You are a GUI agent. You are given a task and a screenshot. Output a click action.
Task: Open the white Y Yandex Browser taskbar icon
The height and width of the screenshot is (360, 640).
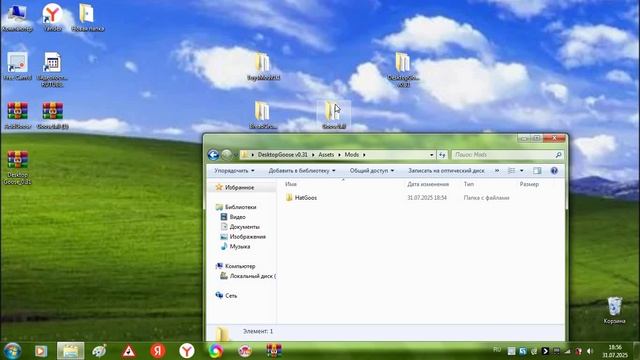(x=187, y=351)
